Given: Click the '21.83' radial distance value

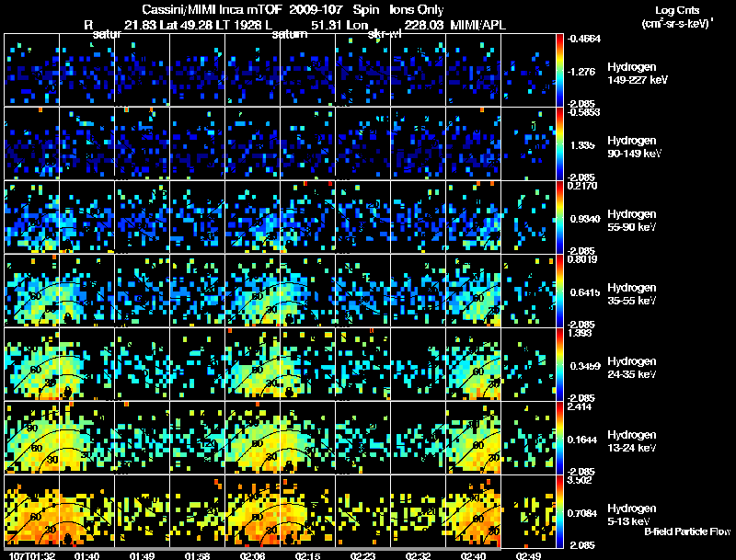Looking at the screenshot, I should click(140, 25).
